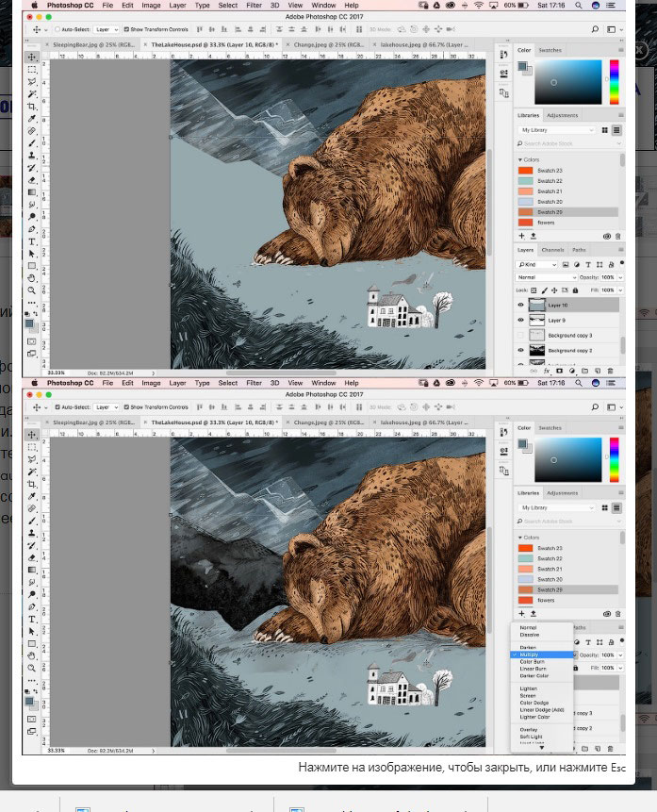The height and width of the screenshot is (812, 657).
Task: Pick the Gradient tool in the lower screenshot
Action: (x=32, y=571)
